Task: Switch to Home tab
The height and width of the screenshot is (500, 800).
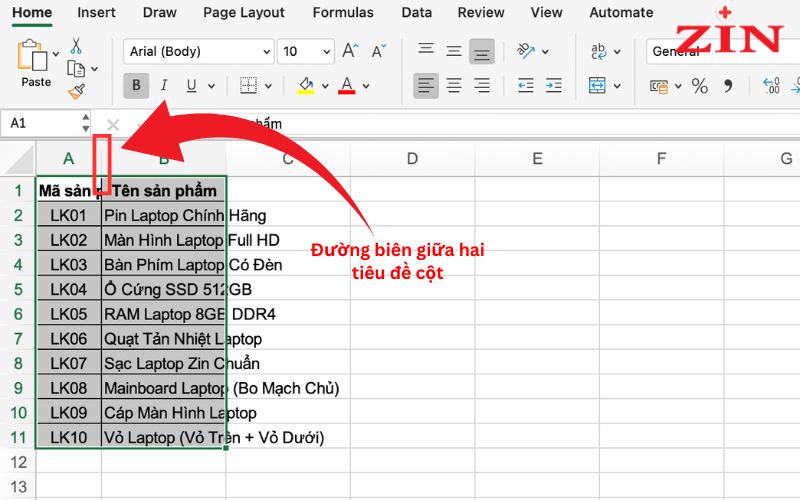Action: click(32, 12)
